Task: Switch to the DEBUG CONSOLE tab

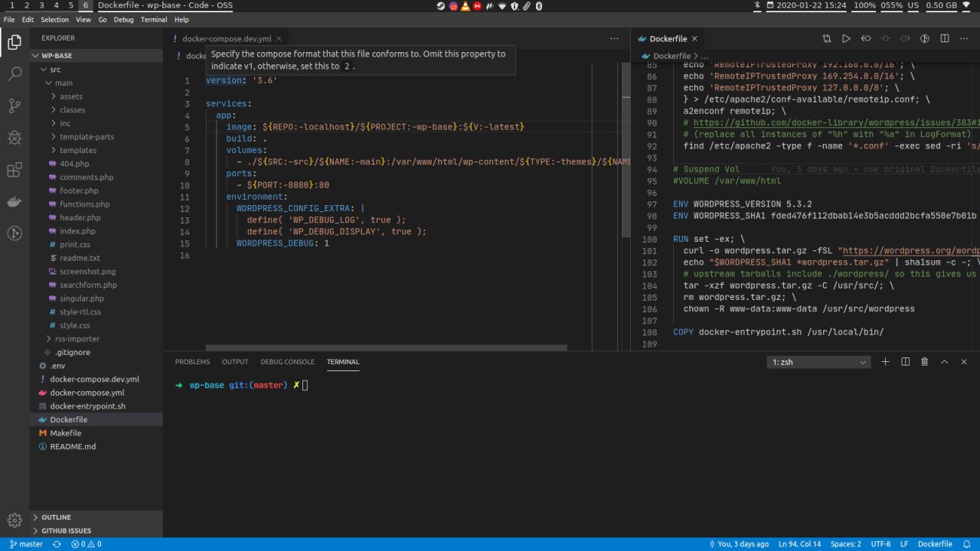Action: coord(287,362)
